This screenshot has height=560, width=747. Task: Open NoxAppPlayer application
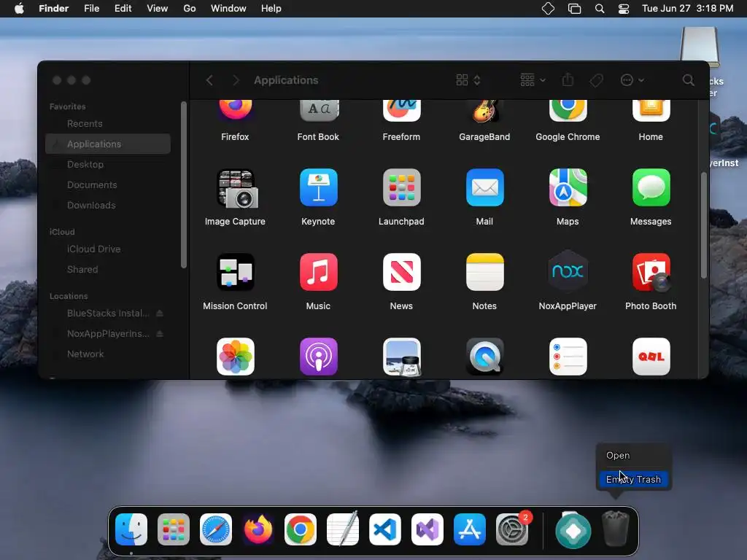point(568,271)
